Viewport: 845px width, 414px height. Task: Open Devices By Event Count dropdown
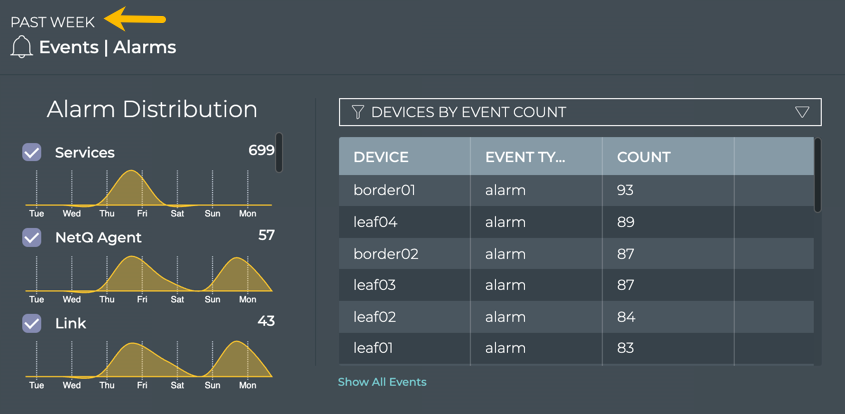pos(580,112)
